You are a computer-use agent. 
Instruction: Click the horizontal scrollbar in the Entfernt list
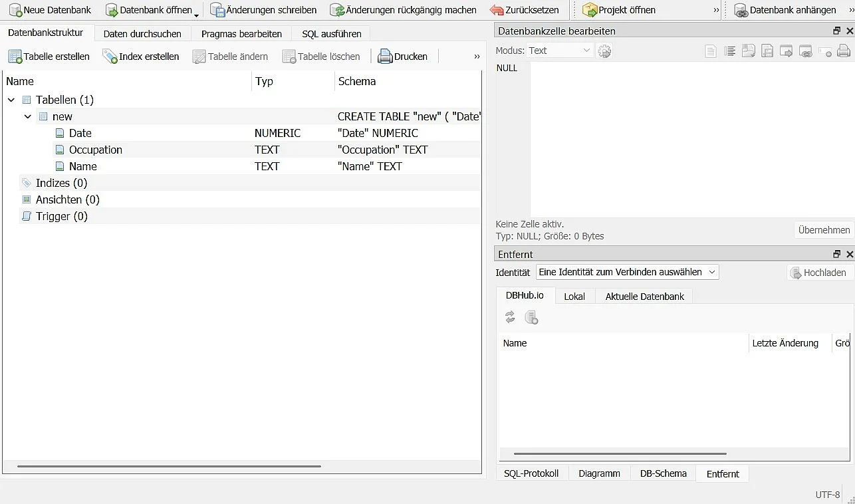tap(620, 454)
